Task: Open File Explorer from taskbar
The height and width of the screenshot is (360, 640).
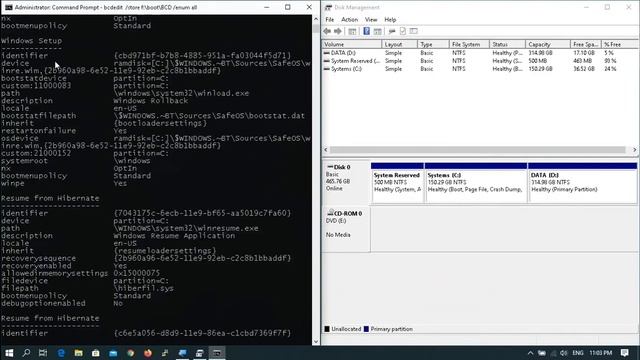Action: point(78,353)
